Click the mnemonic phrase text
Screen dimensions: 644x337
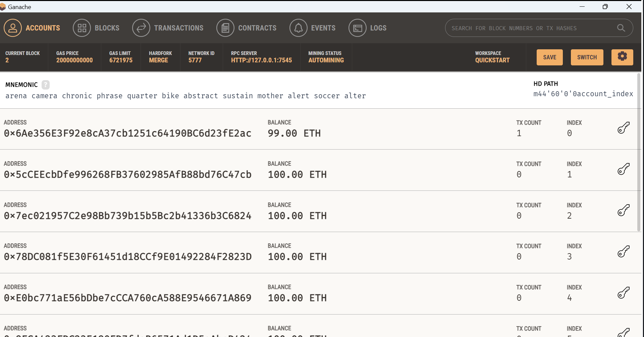[185, 96]
